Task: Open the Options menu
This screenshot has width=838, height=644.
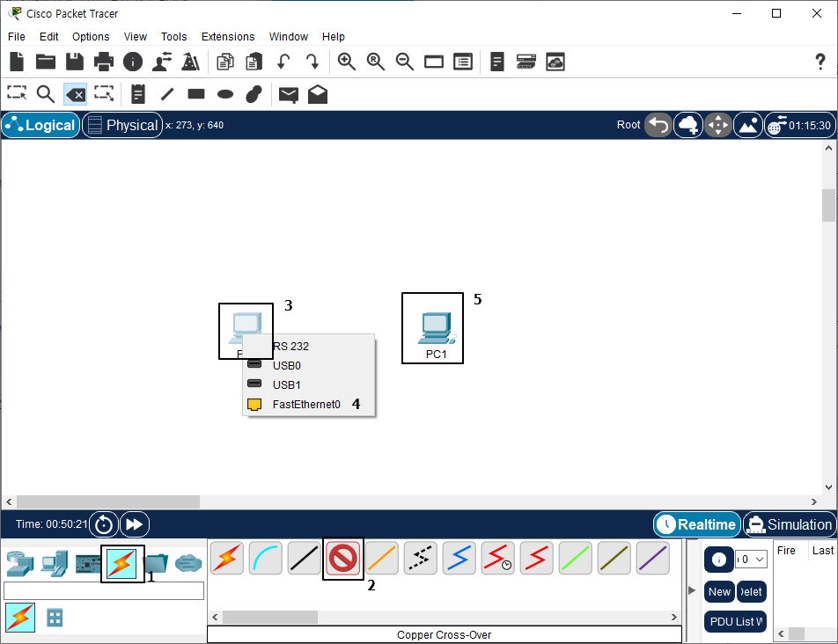Action: click(x=91, y=36)
